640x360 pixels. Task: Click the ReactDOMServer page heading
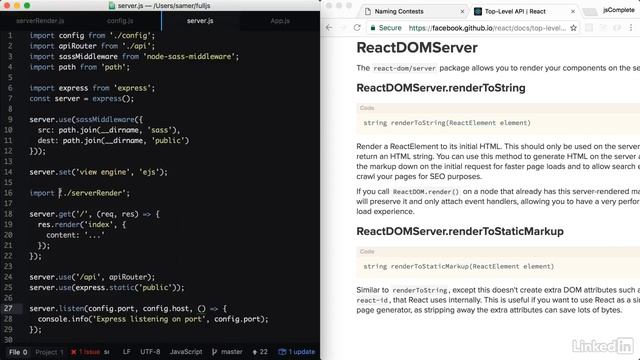[417, 48]
